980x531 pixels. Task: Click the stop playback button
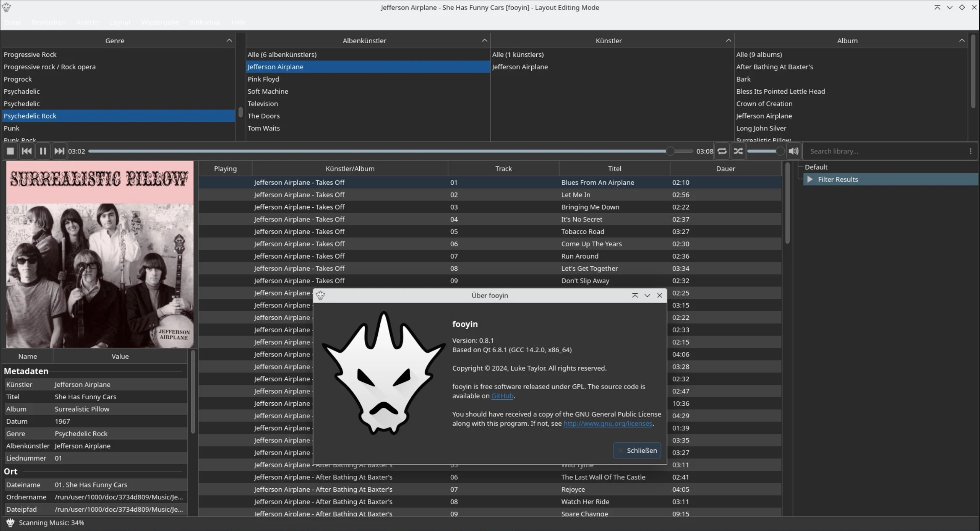11,151
